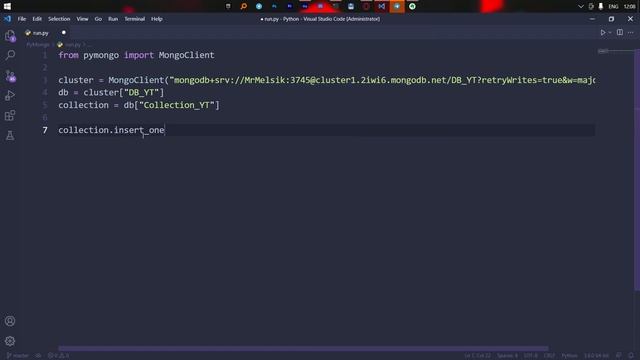Open the View menu
Viewport: 640px width, 360px height.
tap(82, 19)
